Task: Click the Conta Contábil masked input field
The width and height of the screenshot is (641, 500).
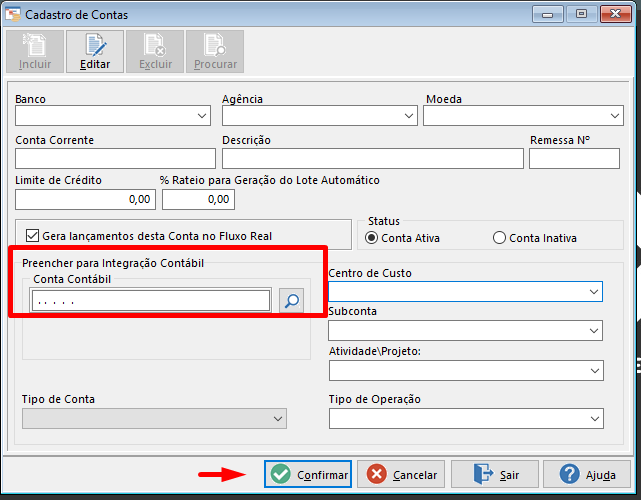Action: (x=151, y=300)
